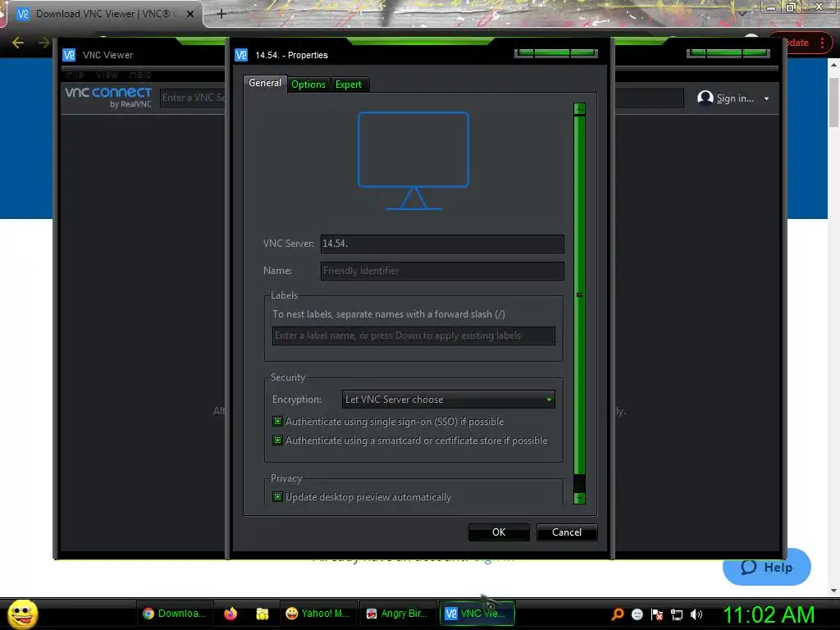Image resolution: width=840 pixels, height=630 pixels.
Task: Open the browser three-dot menu
Action: point(822,43)
